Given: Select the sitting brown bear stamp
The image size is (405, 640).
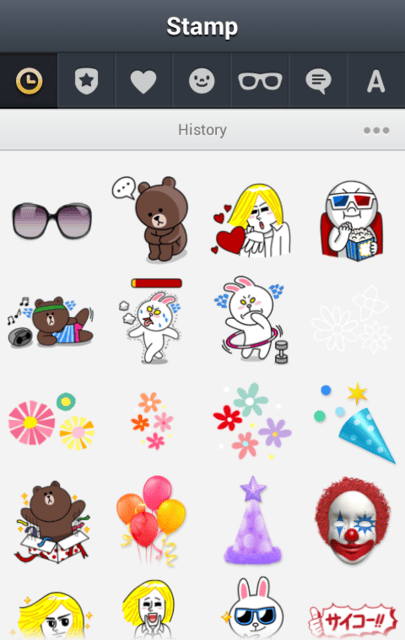Looking at the screenshot, I should point(152,218).
